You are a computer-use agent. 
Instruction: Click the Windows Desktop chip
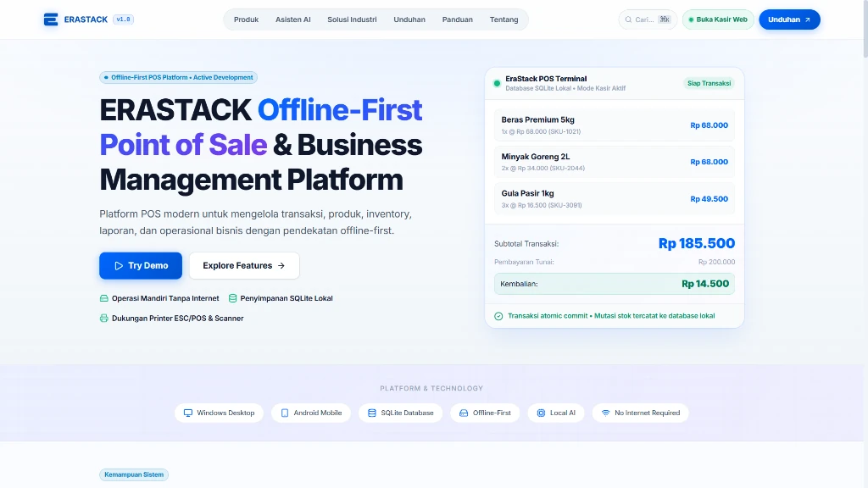click(220, 413)
